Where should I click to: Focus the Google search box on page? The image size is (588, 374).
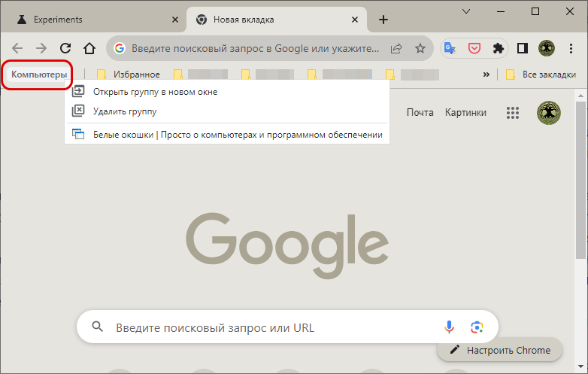(288, 327)
